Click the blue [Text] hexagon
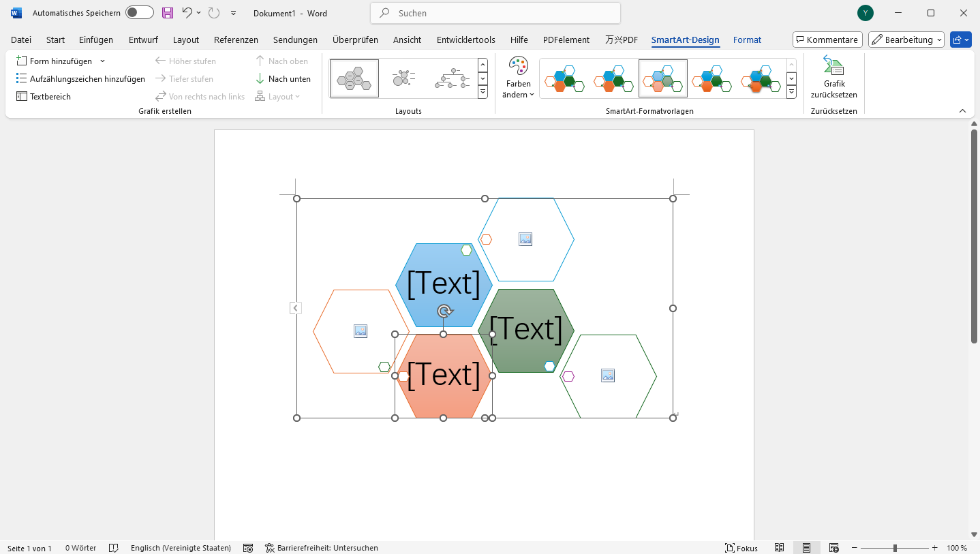The image size is (980, 554). point(444,283)
